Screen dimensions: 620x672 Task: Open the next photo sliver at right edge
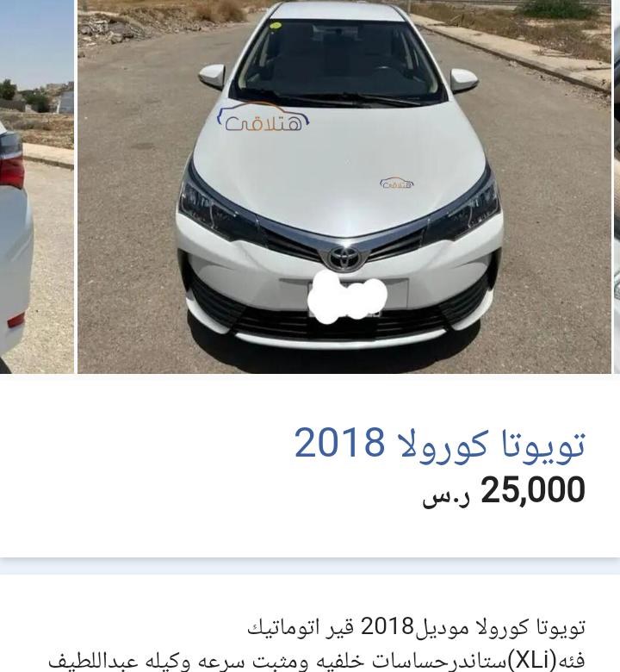click(x=617, y=186)
